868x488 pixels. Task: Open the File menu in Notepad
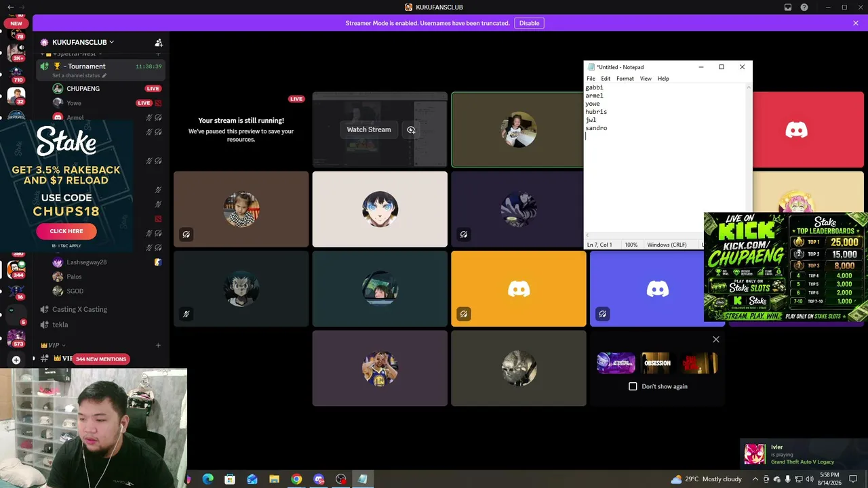click(591, 79)
